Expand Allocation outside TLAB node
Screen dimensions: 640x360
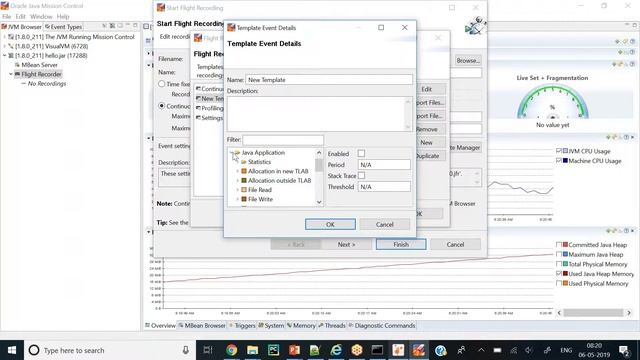tap(238, 180)
